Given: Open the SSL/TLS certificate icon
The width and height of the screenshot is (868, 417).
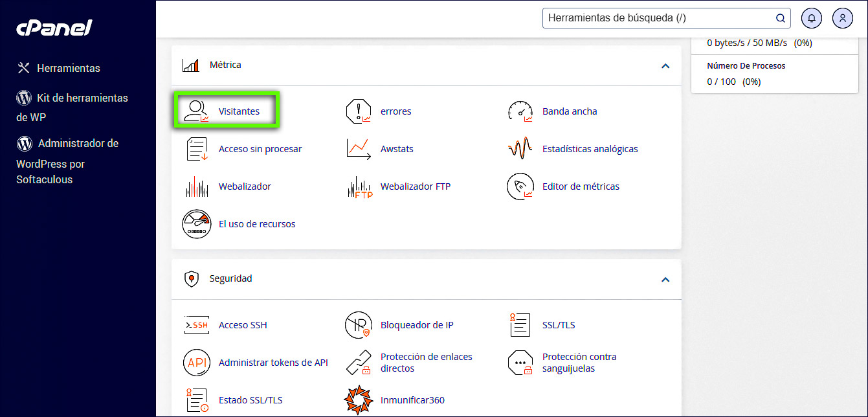Looking at the screenshot, I should (520, 325).
